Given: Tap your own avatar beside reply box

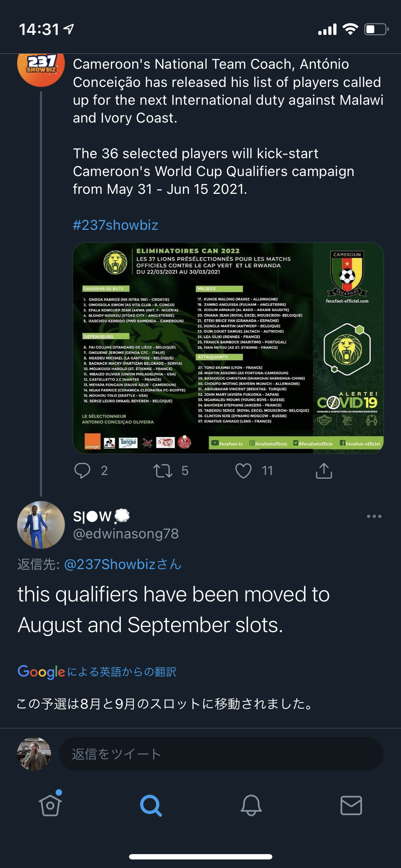Looking at the screenshot, I should click(x=34, y=754).
